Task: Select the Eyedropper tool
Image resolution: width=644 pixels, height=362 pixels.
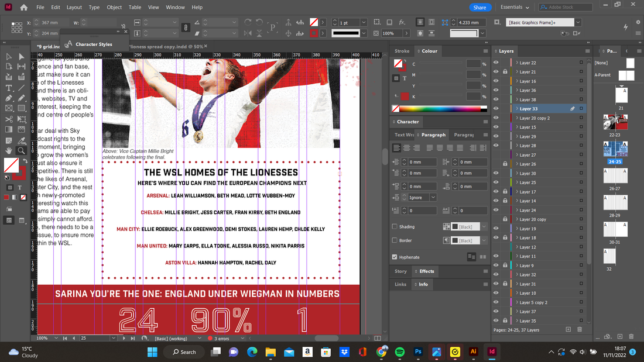Action: 21,141
